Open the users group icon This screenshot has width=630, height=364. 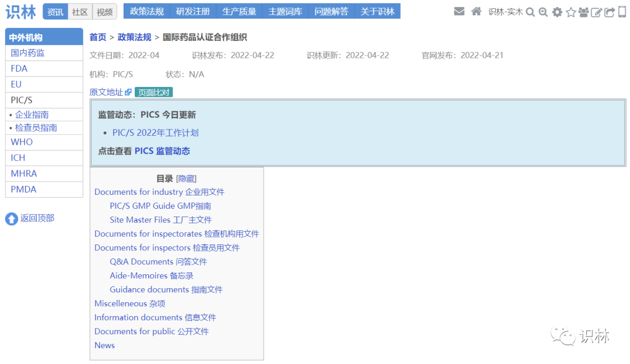583,12
